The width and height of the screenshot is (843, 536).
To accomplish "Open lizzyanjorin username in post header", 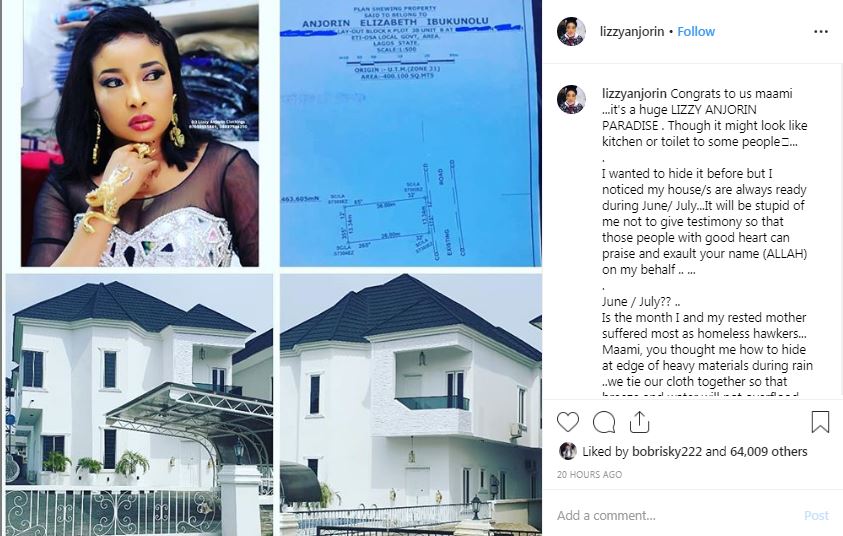I will (632, 32).
